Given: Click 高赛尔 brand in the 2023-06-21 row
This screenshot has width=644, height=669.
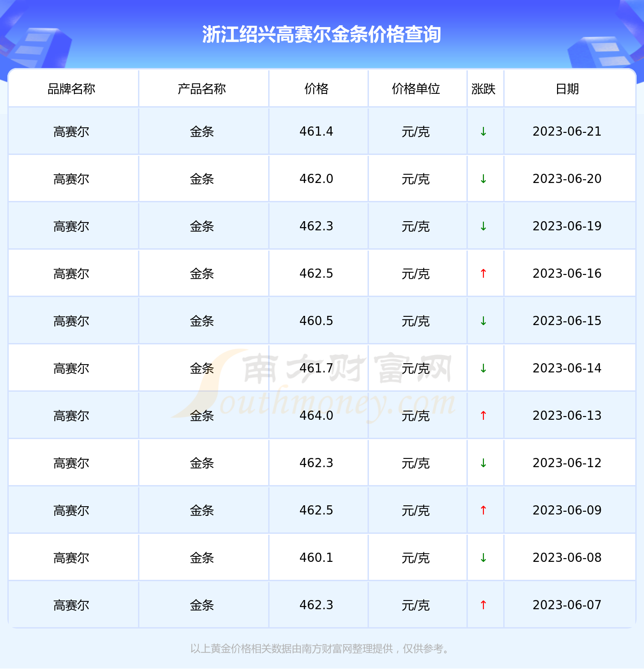Looking at the screenshot, I should pyautogui.click(x=71, y=132).
